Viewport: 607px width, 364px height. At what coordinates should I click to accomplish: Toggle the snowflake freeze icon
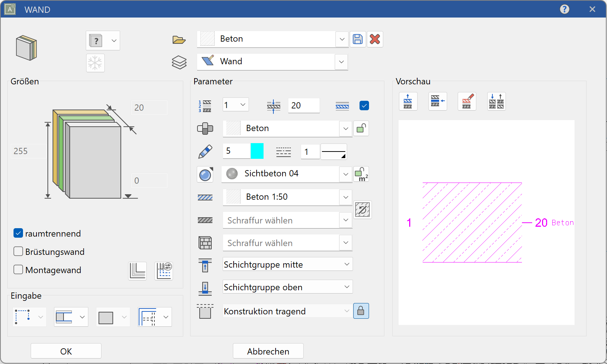[x=95, y=63]
